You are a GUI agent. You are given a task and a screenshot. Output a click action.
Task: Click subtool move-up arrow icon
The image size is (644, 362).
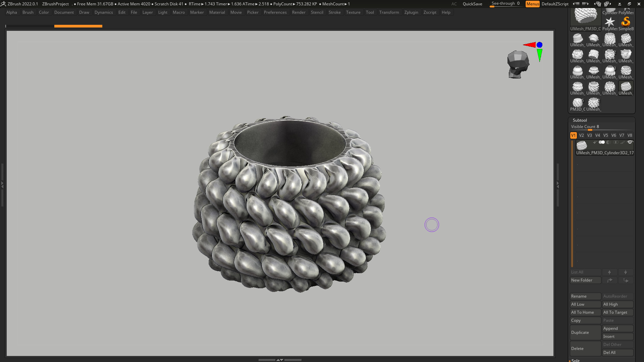pyautogui.click(x=609, y=272)
